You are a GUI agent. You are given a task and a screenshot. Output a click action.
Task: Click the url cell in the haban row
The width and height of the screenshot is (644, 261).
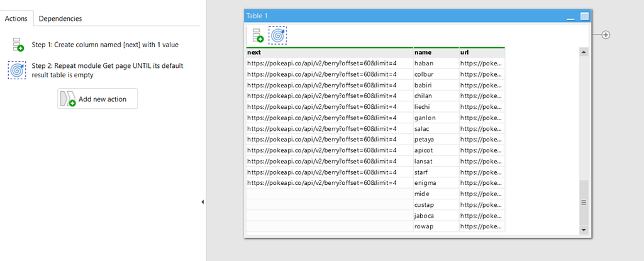[482, 64]
